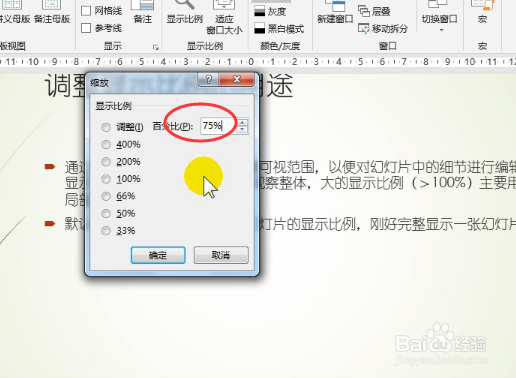Open the 切换窗口 switch windows menu

439,17
